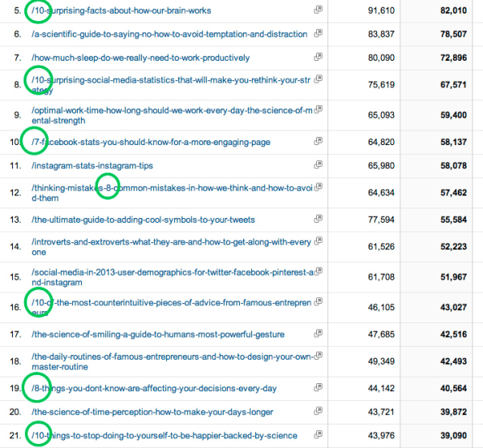This screenshot has width=483, height=448.
Task: Open the a-scientific-guide-to-saying-no page link
Action: click(x=169, y=34)
